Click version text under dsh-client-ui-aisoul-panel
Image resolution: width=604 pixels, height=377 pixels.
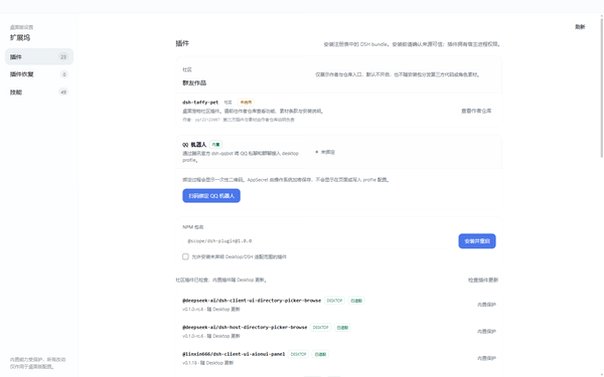click(208, 363)
